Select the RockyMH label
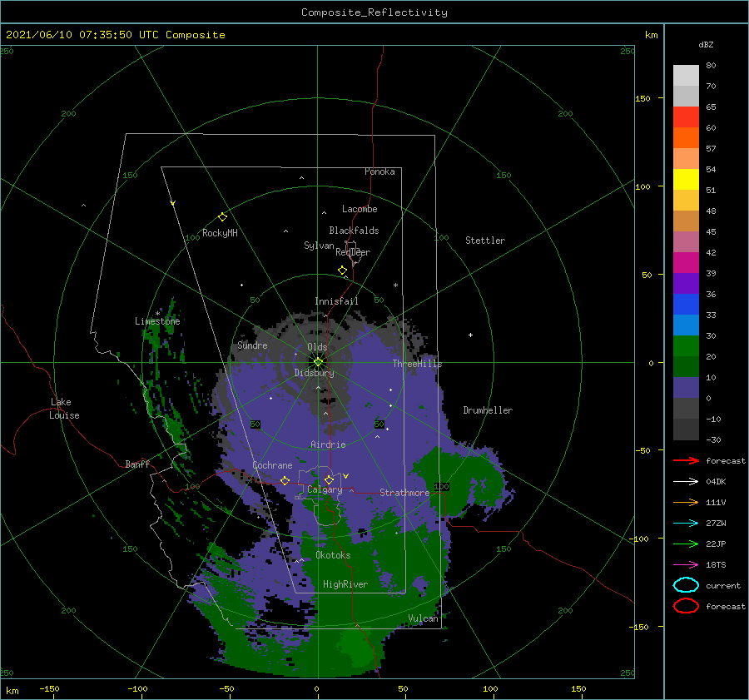Viewport: 749px width, 700px height. (x=221, y=233)
